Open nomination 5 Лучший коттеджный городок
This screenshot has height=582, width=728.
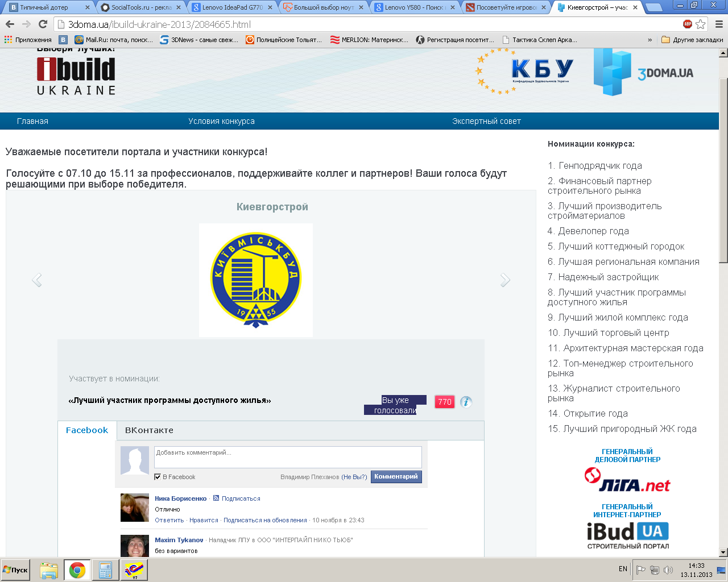click(x=616, y=246)
